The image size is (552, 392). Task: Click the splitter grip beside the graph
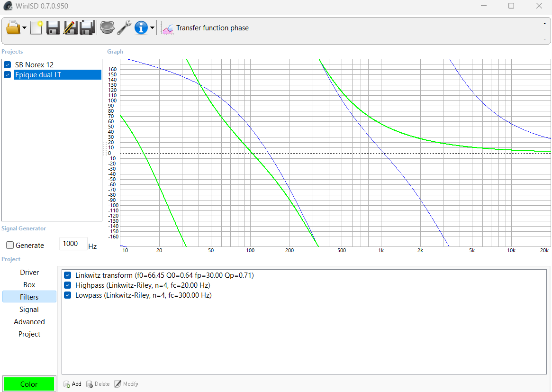105,149
